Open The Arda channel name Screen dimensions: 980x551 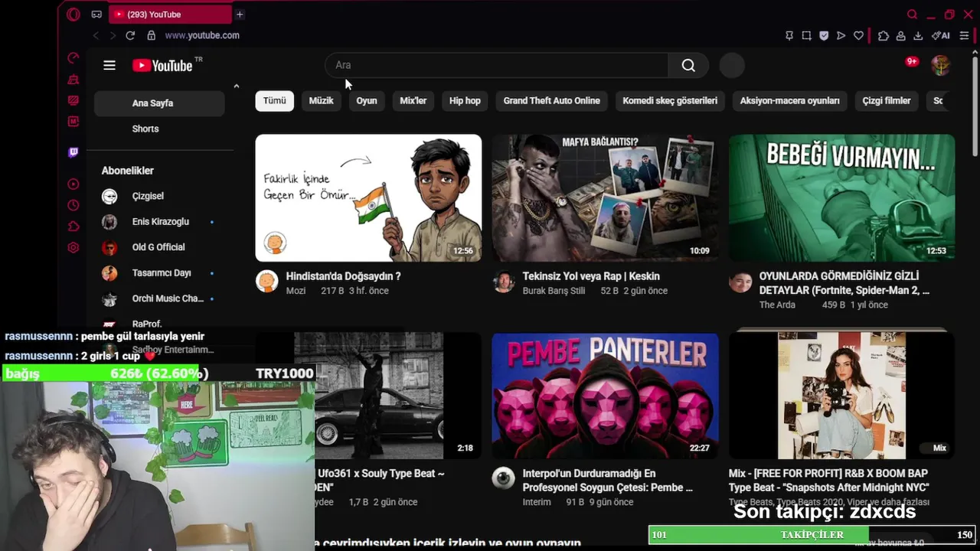tap(777, 305)
